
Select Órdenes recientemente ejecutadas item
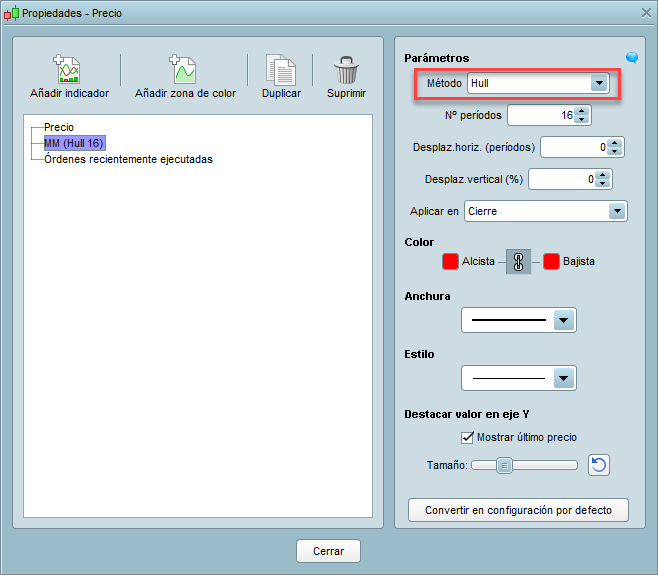pyautogui.click(x=128, y=158)
